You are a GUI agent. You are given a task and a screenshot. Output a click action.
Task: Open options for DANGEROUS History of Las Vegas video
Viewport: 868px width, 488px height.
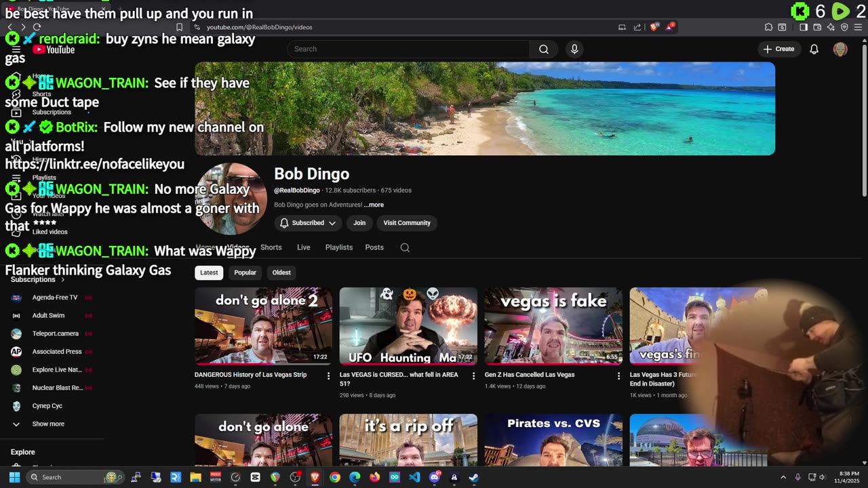(329, 375)
